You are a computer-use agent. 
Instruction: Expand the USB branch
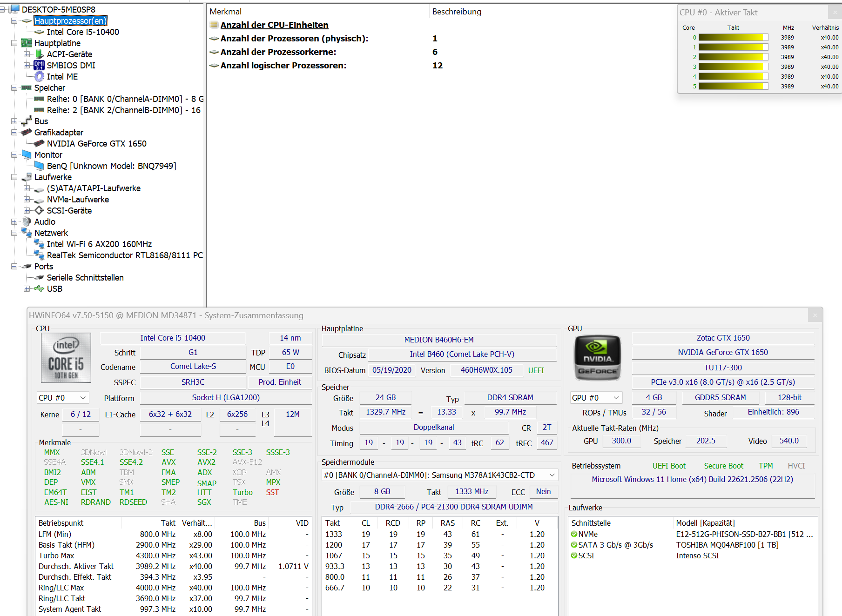click(27, 289)
